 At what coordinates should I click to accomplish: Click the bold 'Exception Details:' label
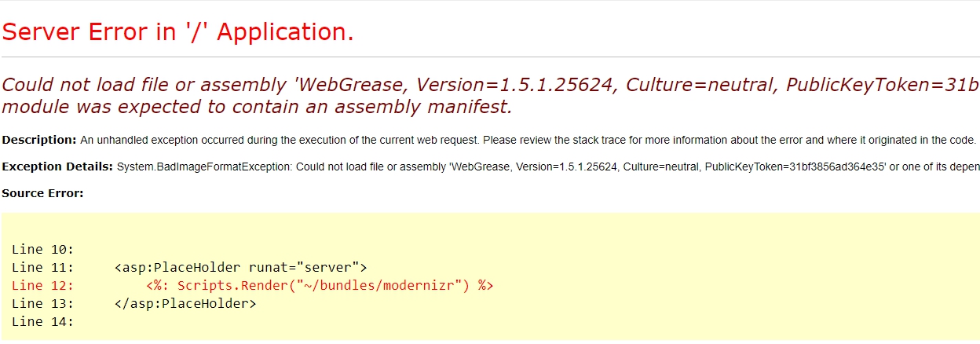pos(57,167)
